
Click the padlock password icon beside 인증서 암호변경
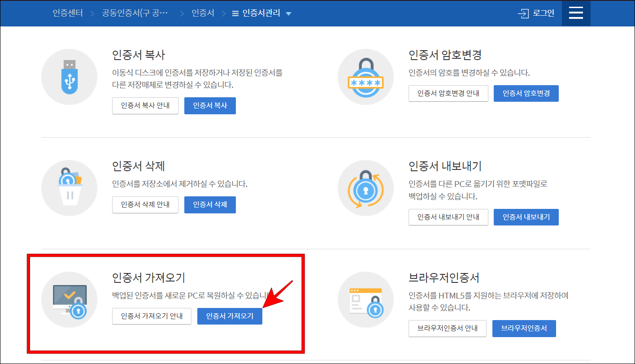366,77
